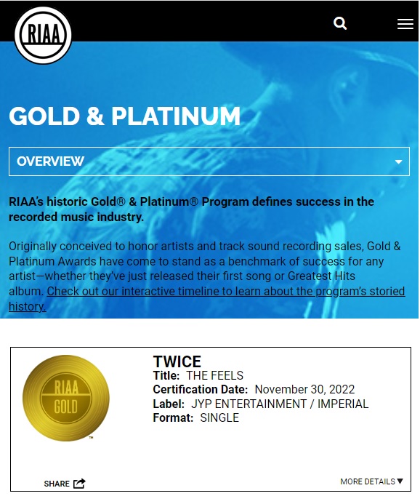Click the paragraph starting "Originally conceived"
420x504 pixels.
[206, 276]
